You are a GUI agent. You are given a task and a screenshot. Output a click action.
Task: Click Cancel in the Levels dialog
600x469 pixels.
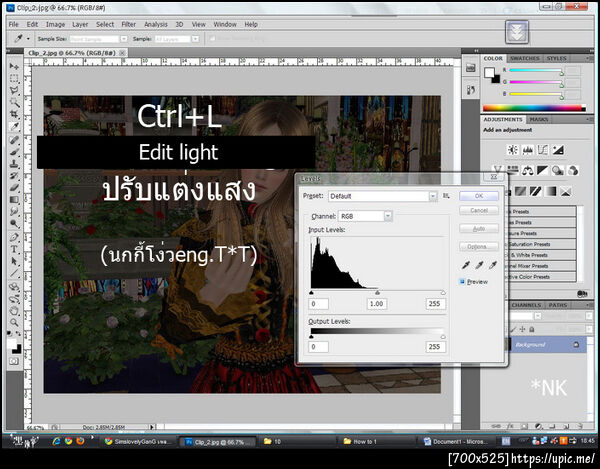(x=479, y=210)
